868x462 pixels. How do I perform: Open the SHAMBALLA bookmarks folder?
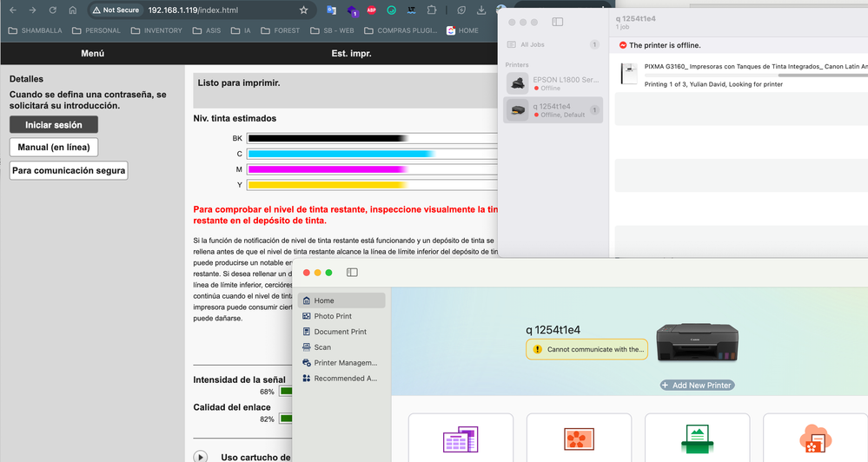pos(36,30)
